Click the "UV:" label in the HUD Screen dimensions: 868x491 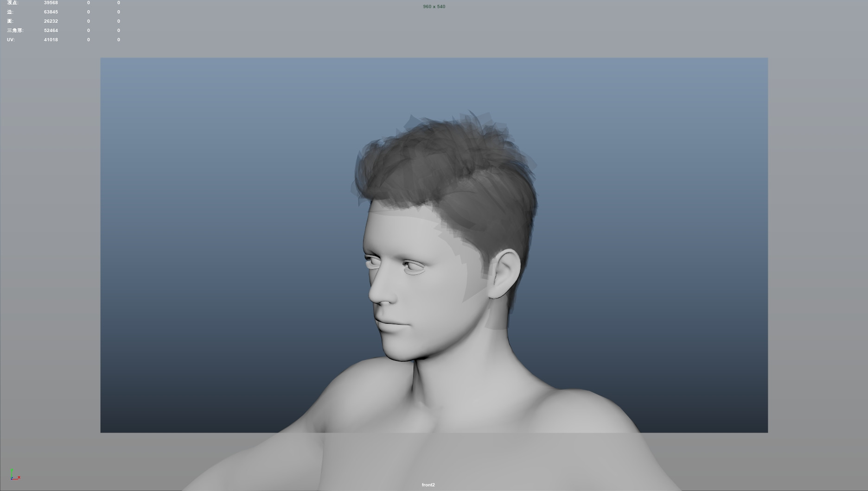coord(11,40)
